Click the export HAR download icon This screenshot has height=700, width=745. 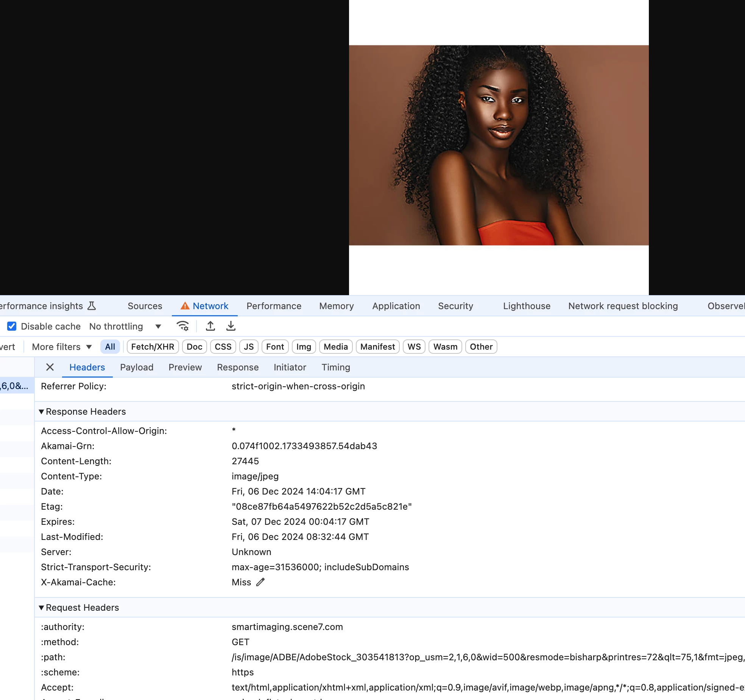point(231,326)
